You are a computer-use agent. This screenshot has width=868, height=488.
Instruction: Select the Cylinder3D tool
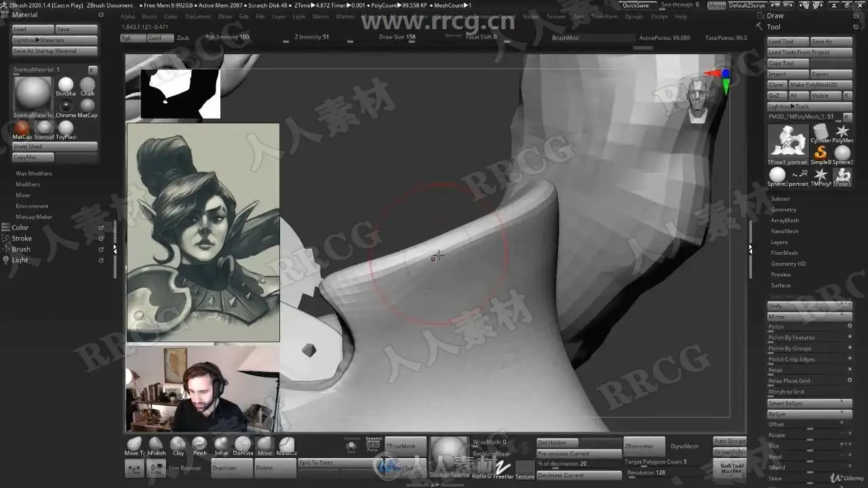coord(821,134)
